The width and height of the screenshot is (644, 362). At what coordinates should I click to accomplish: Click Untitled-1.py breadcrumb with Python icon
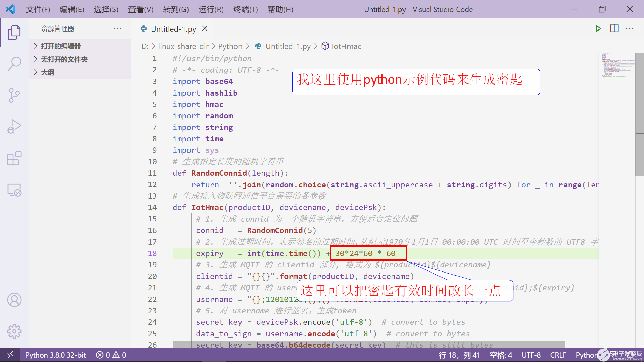click(283, 46)
